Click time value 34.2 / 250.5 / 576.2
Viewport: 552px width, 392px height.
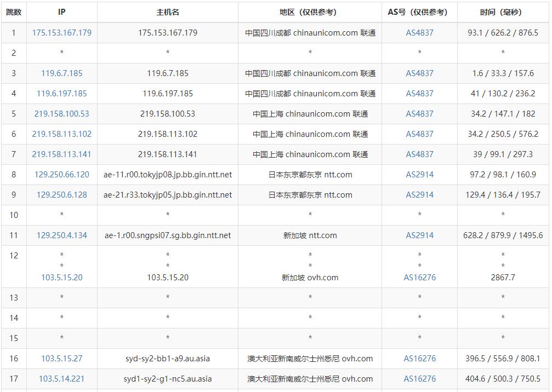coord(503,134)
